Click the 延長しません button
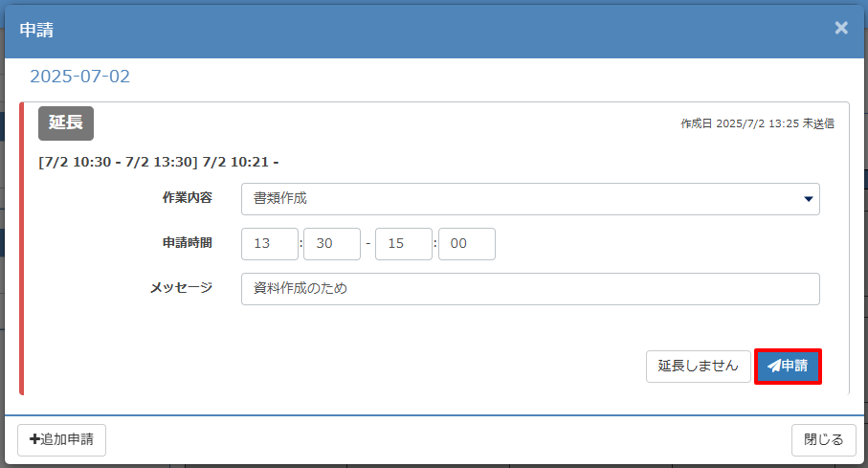Viewport: 868px width, 468px height. point(698,367)
